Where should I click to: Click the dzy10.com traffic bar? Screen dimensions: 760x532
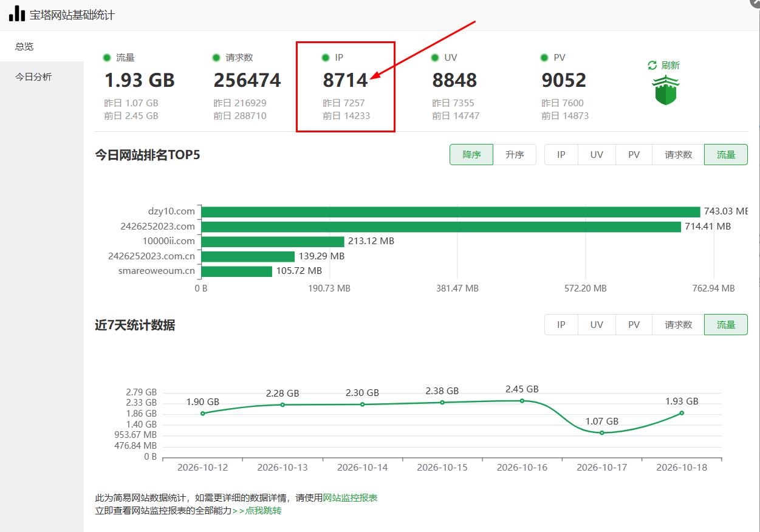(451, 212)
